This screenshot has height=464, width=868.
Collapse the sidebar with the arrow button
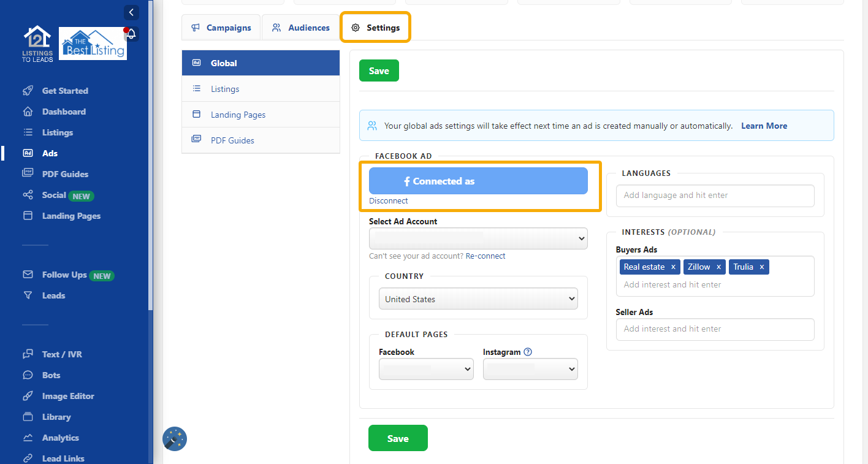(x=131, y=12)
